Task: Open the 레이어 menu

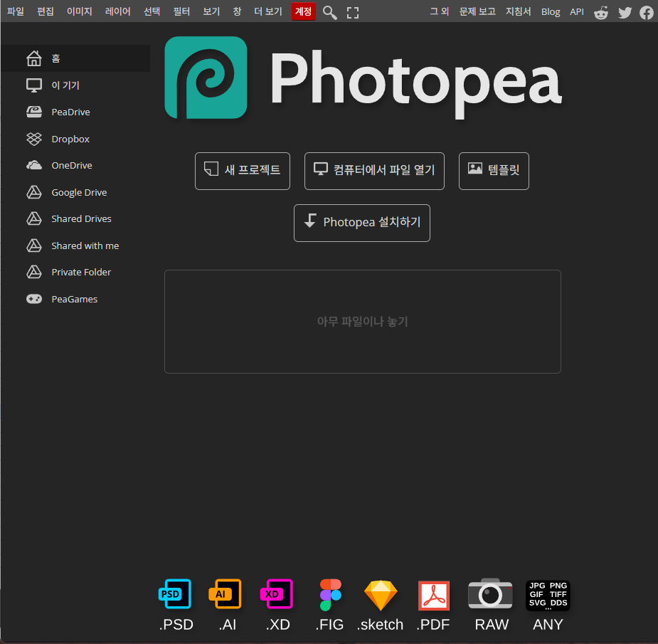Action: pyautogui.click(x=117, y=11)
